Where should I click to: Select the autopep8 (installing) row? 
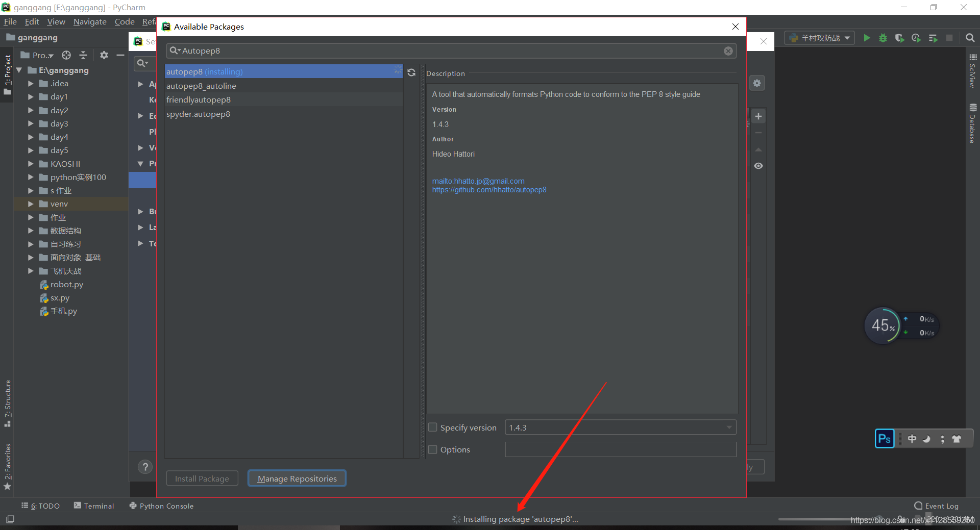coord(284,71)
